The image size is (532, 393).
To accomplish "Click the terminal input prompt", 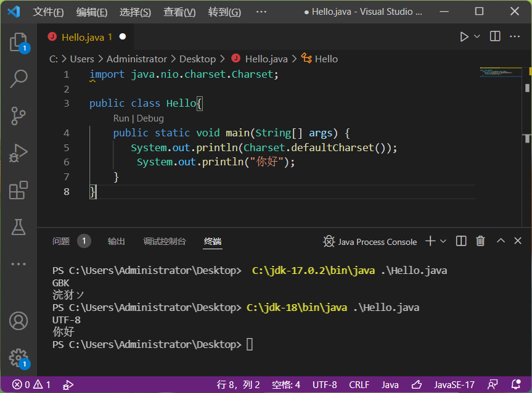I will (x=250, y=344).
